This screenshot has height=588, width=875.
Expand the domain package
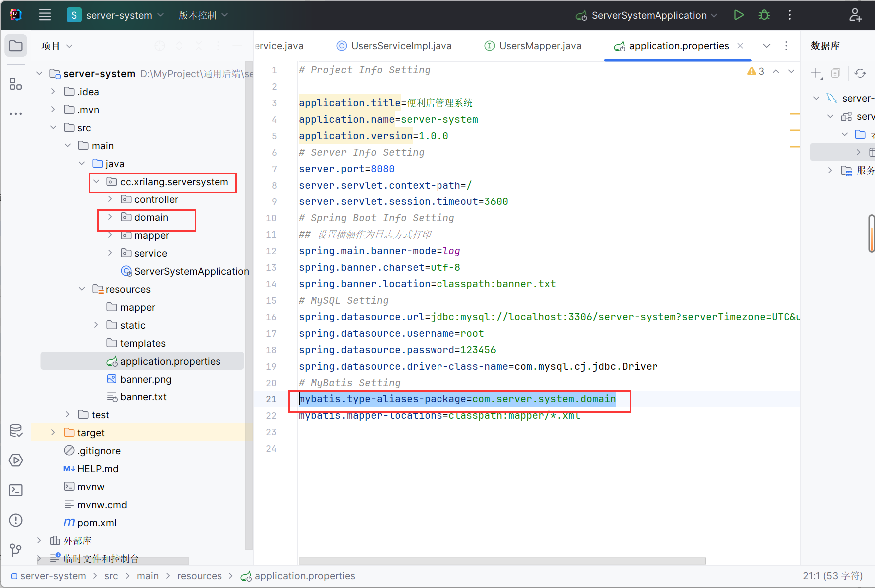point(110,217)
